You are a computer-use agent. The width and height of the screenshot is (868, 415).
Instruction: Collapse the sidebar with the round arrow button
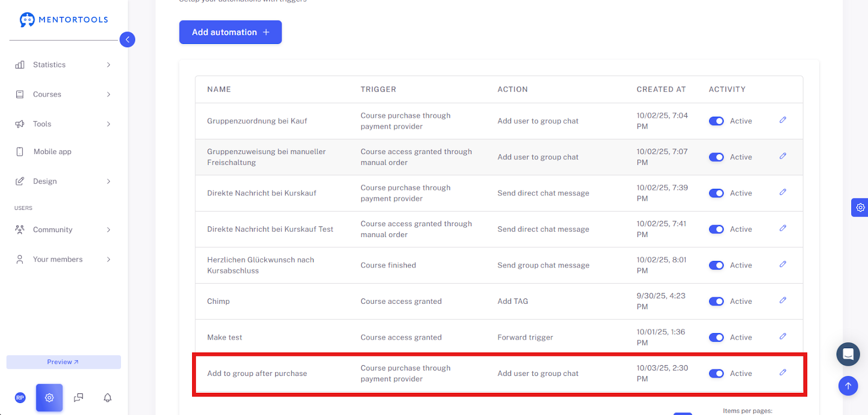[127, 40]
